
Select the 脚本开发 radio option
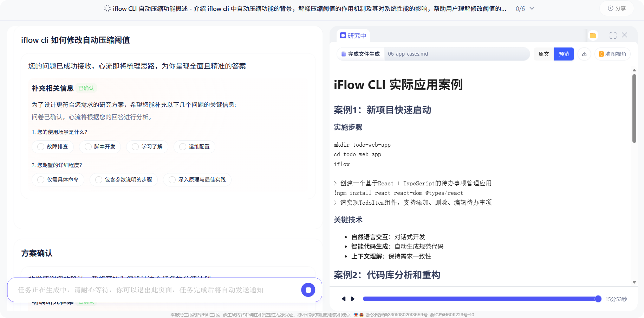88,147
